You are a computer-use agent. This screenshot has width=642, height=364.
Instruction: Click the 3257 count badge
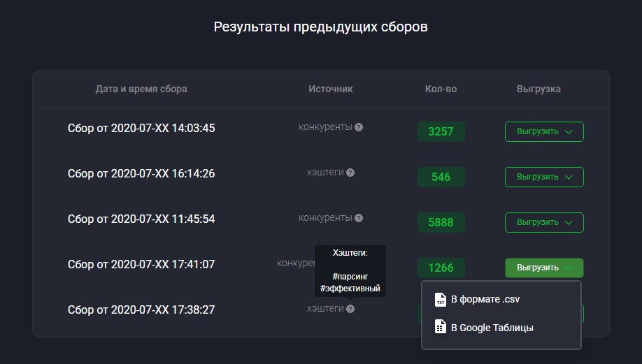click(x=441, y=131)
